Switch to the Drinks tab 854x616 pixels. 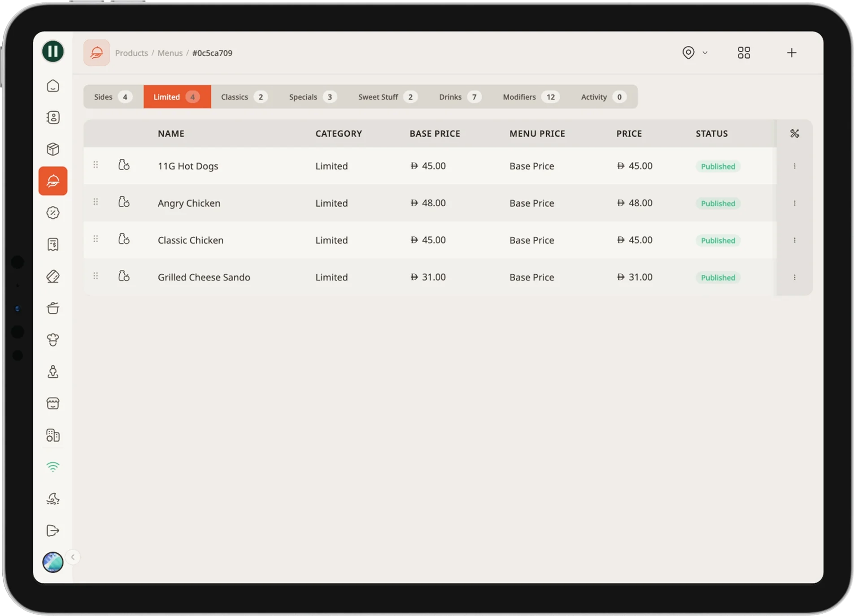point(460,97)
